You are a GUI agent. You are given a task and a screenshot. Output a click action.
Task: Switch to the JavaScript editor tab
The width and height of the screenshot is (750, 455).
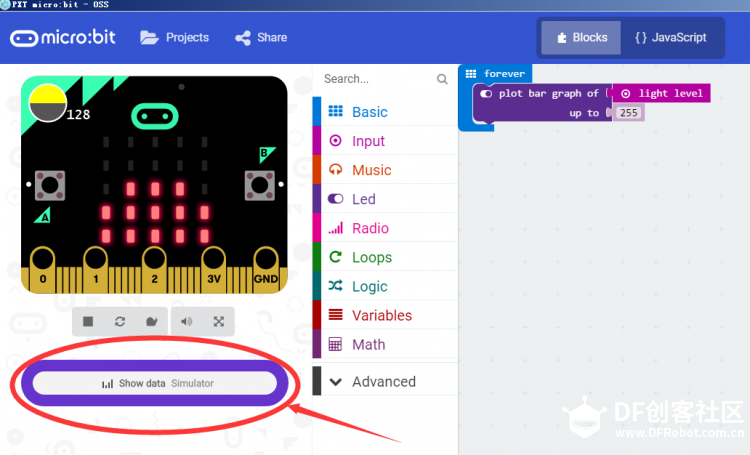pyautogui.click(x=671, y=38)
